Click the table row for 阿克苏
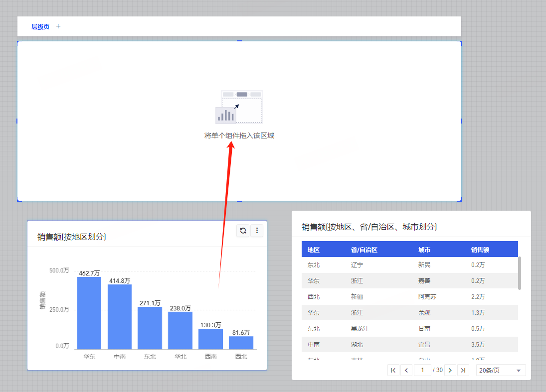The height and width of the screenshot is (392, 546). [x=409, y=297]
